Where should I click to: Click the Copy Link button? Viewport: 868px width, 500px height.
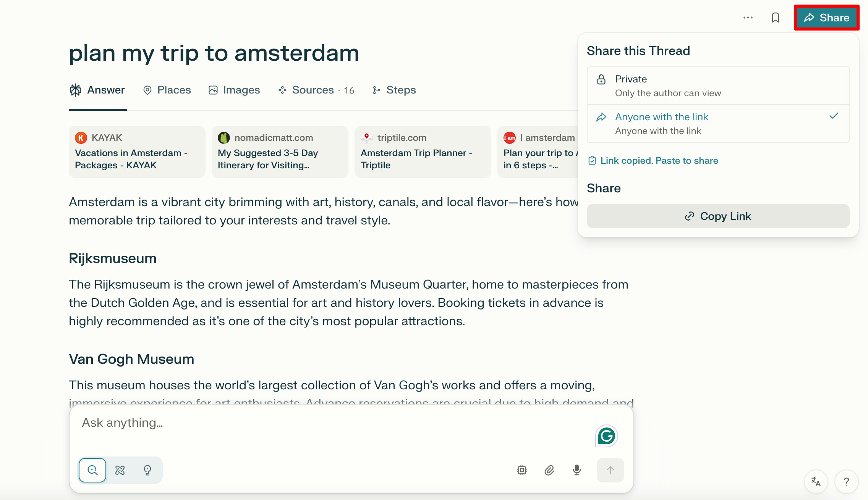coord(718,216)
